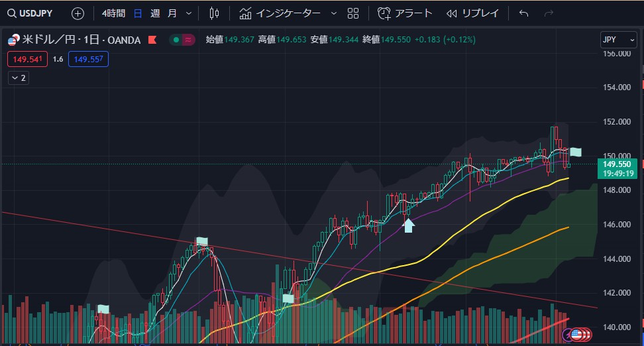The image size is (644, 346).
Task: Expand the collapsed indicator legend labeled 2
Action: point(19,78)
